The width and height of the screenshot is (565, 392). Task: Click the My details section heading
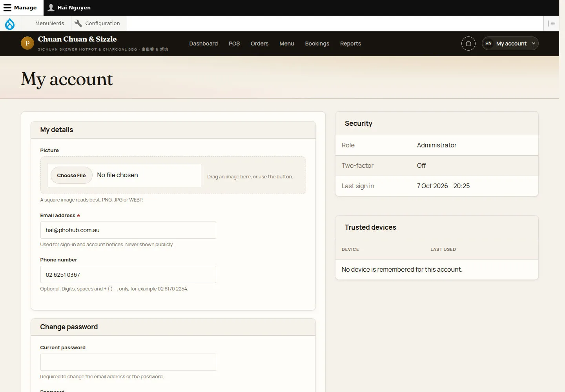point(56,130)
